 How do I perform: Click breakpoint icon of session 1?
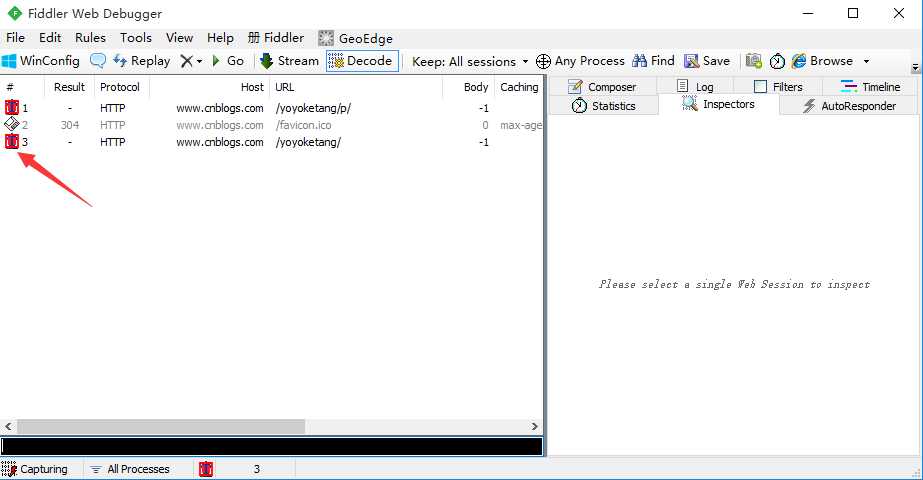pyautogui.click(x=12, y=108)
